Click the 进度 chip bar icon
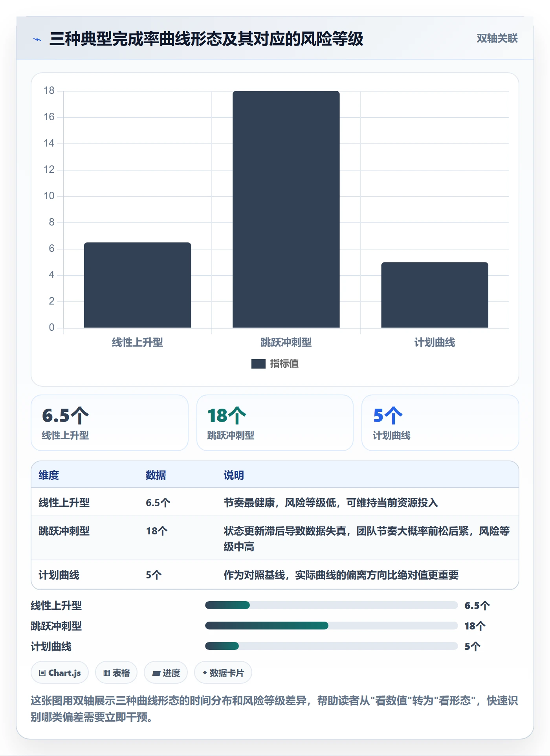This screenshot has height=756, width=550. coord(156,673)
